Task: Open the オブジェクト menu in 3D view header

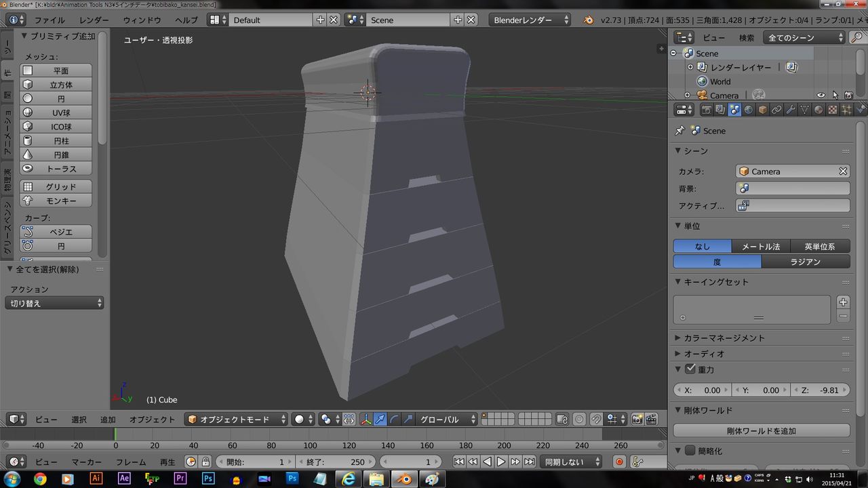Action: click(152, 420)
